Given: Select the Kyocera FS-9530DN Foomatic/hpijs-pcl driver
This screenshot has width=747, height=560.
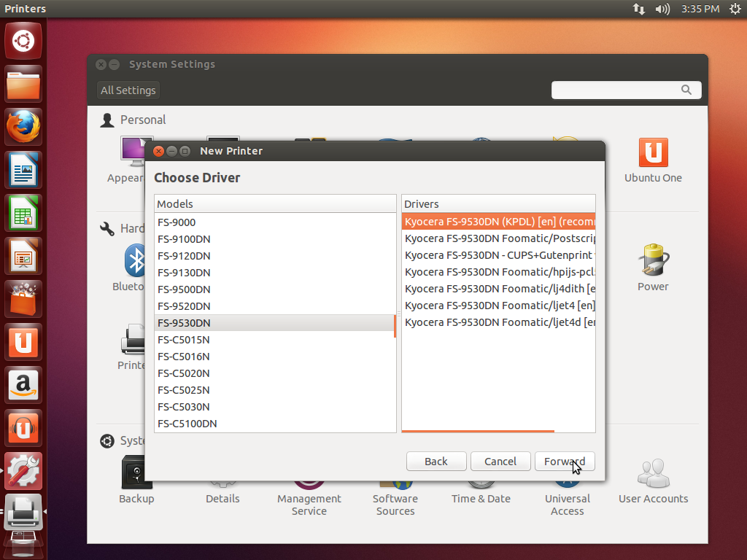Looking at the screenshot, I should click(498, 272).
